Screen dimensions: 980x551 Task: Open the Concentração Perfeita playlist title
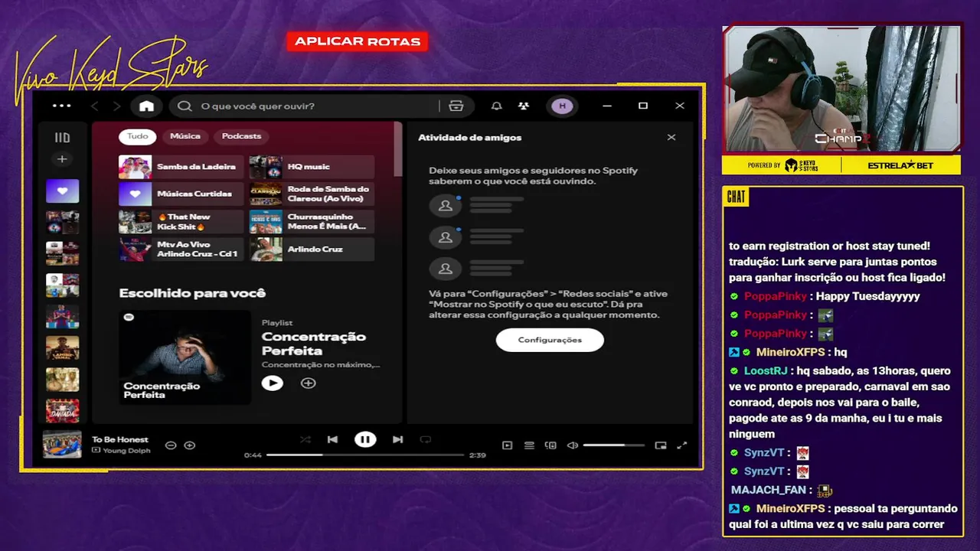(x=314, y=344)
